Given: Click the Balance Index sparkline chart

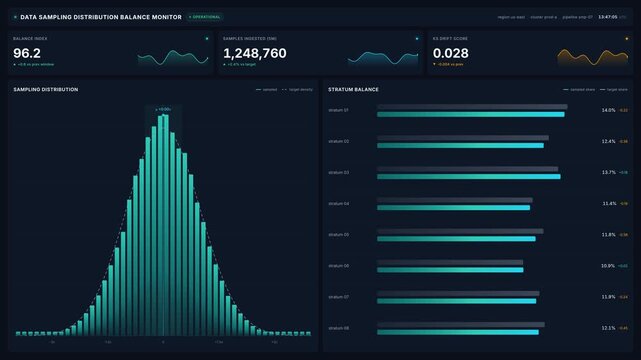Looking at the screenshot, I should tap(173, 58).
